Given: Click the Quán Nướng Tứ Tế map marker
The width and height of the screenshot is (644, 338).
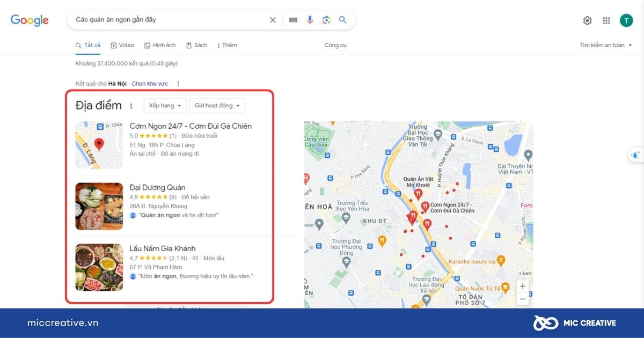Looking at the screenshot, I should pyautogui.click(x=506, y=288).
